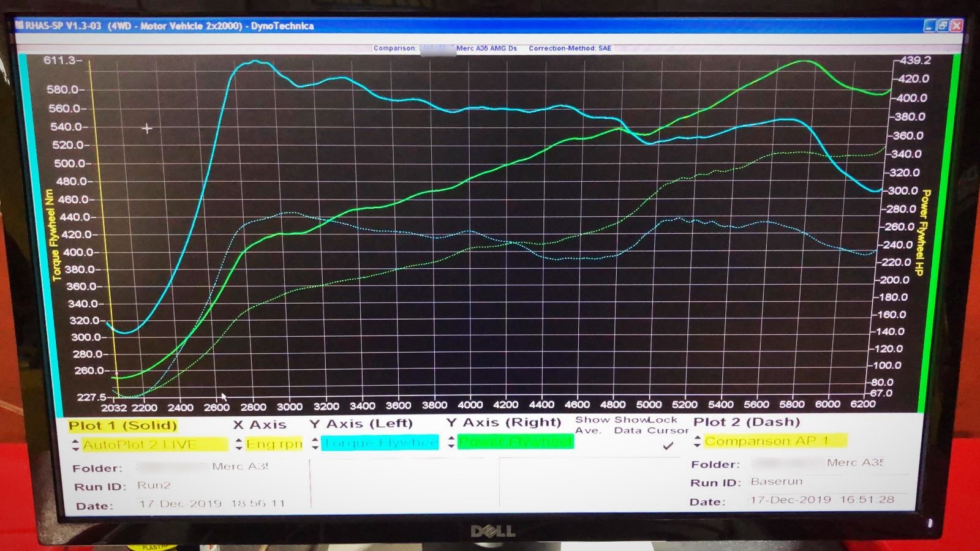
Task: Click the Y Axis (Right) stepper arrows
Action: [451, 442]
